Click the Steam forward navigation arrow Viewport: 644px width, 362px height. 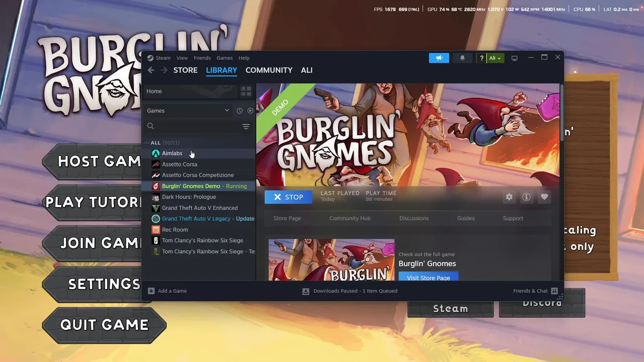click(x=164, y=70)
